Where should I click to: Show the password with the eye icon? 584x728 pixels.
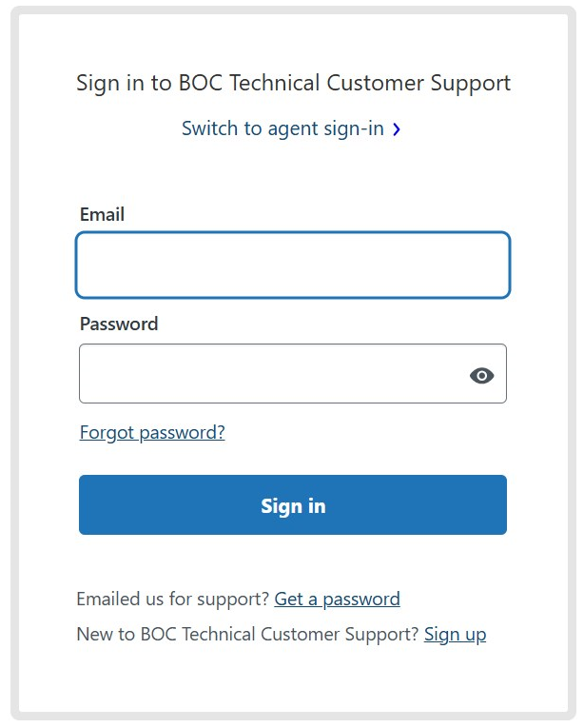[481, 375]
